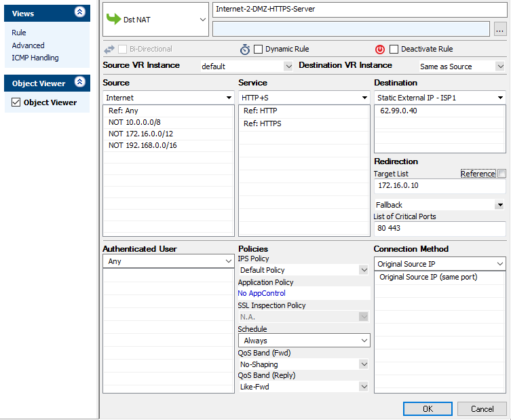This screenshot has height=420, width=511.
Task: Open the Source VR Instance dropdown
Action: pos(247,66)
